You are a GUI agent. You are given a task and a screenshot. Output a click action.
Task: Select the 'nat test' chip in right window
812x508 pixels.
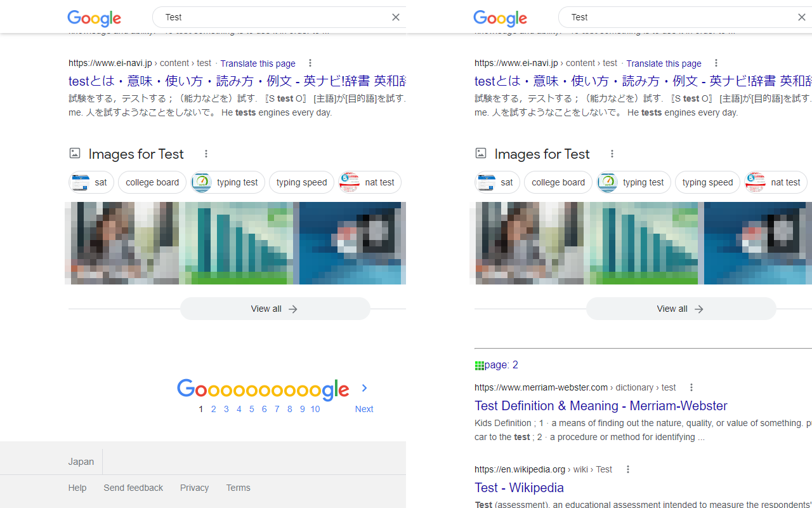tap(776, 182)
